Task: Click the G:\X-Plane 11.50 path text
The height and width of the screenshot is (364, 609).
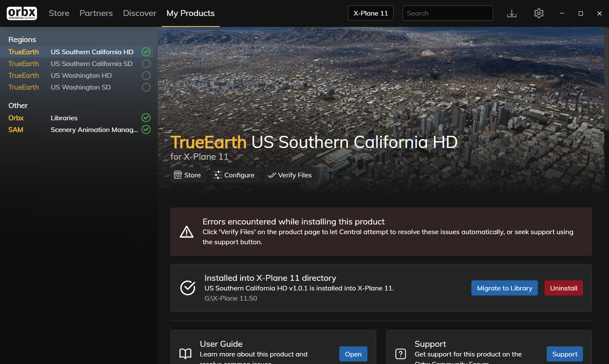Action: pos(231,298)
